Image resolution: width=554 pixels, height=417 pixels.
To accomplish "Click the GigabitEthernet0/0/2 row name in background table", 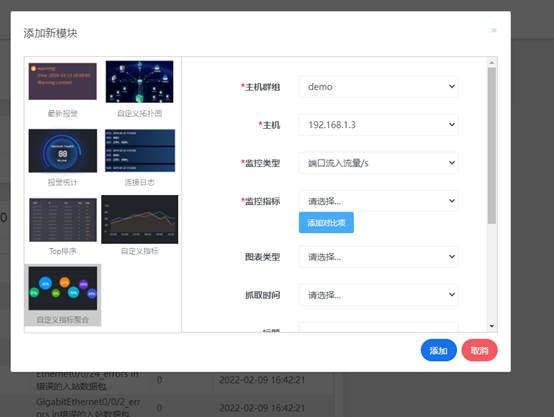I will click(88, 407).
